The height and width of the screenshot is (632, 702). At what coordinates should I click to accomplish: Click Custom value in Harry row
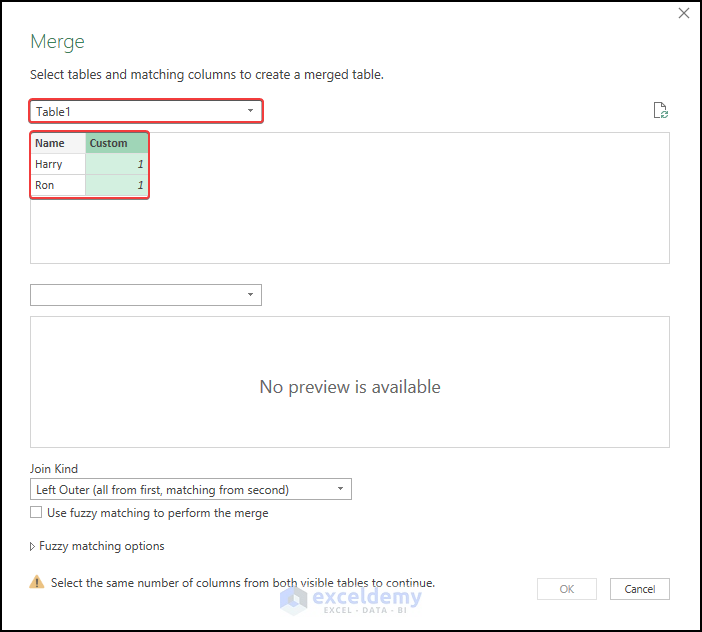tap(117, 164)
